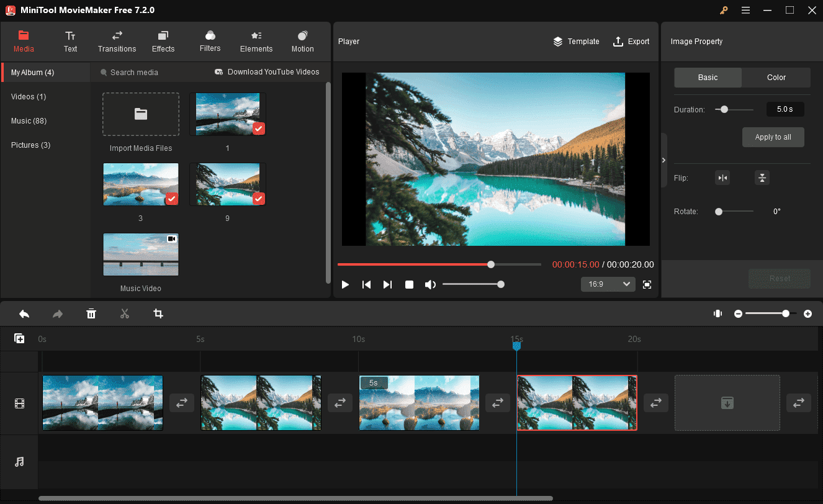Click the empty clip placeholder slot

[x=727, y=403]
